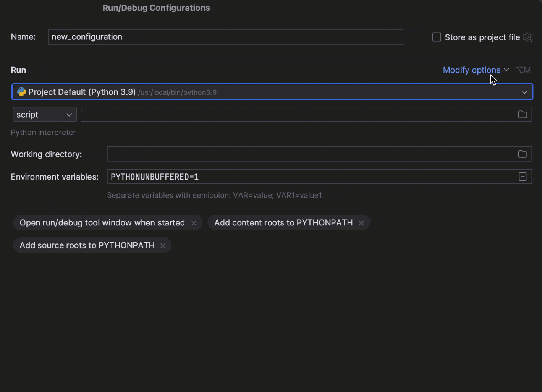Enable the Store as project file checkbox

coord(437,37)
